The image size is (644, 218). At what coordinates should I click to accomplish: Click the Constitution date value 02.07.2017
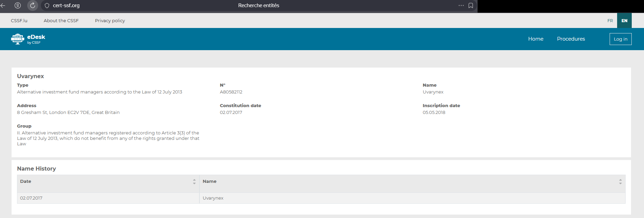click(231, 113)
